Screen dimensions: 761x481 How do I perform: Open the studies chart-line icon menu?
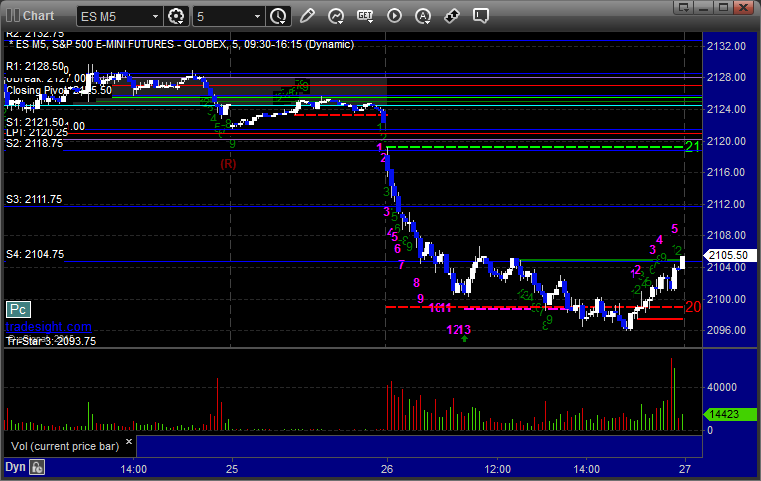[x=336, y=16]
